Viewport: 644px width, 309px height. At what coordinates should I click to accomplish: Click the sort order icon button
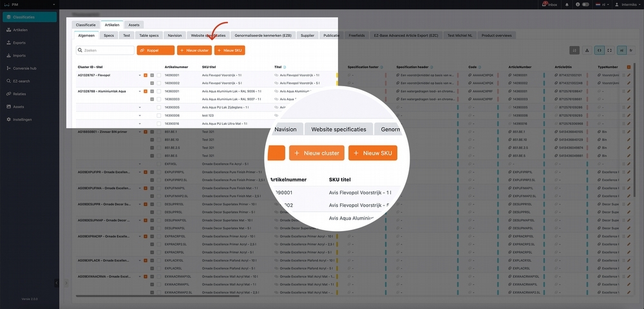point(574,50)
